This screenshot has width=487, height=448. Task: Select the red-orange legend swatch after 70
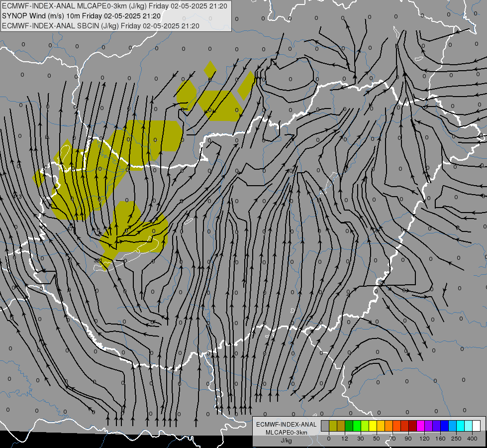pyautogui.click(x=396, y=426)
